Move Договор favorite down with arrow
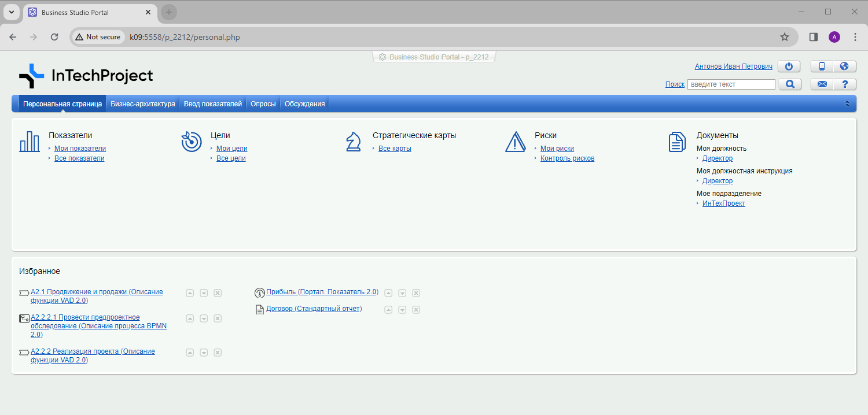868x415 pixels. click(402, 310)
